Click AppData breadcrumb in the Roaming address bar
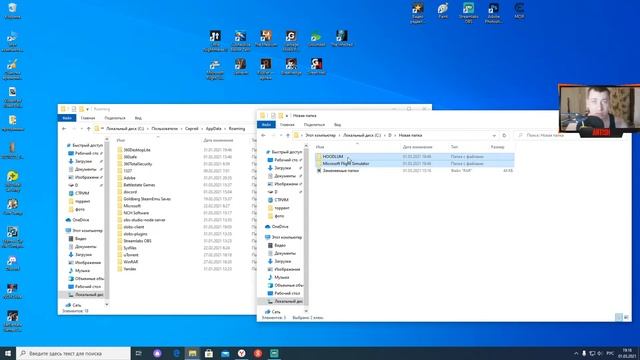This screenshot has width=640, height=360. 213,129
